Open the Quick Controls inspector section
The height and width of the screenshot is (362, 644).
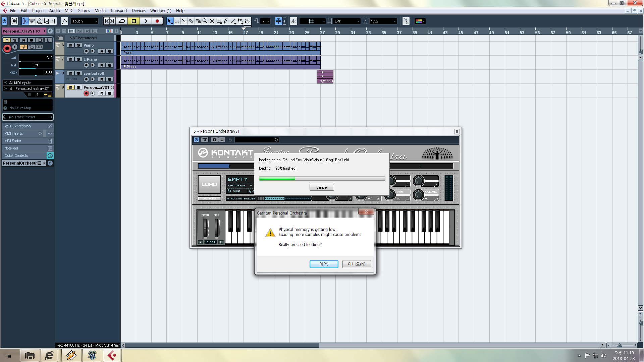coord(27,156)
